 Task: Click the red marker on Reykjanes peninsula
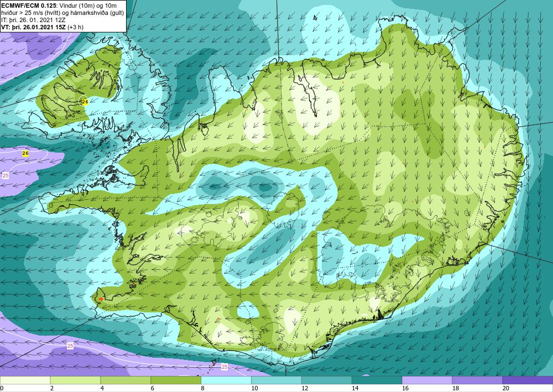(x=101, y=299)
